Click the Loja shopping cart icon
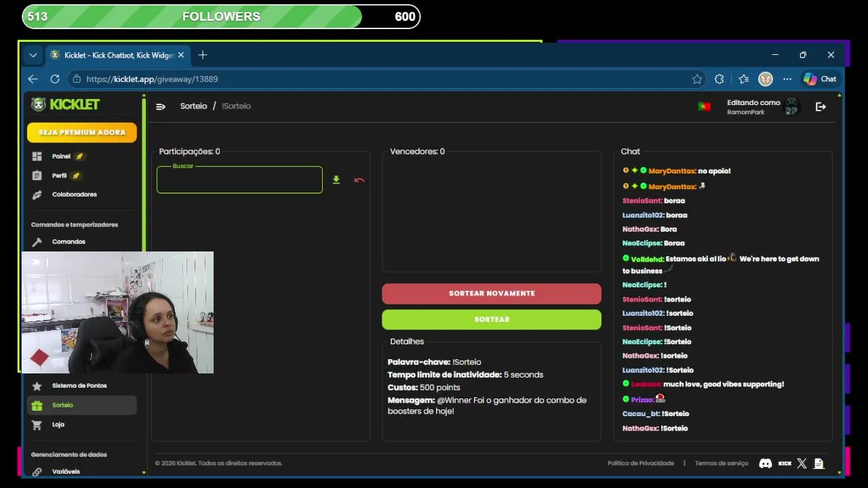The height and width of the screenshot is (488, 868). (37, 425)
